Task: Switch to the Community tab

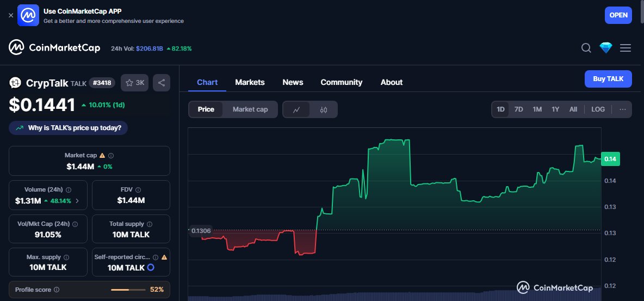Action: coord(341,82)
